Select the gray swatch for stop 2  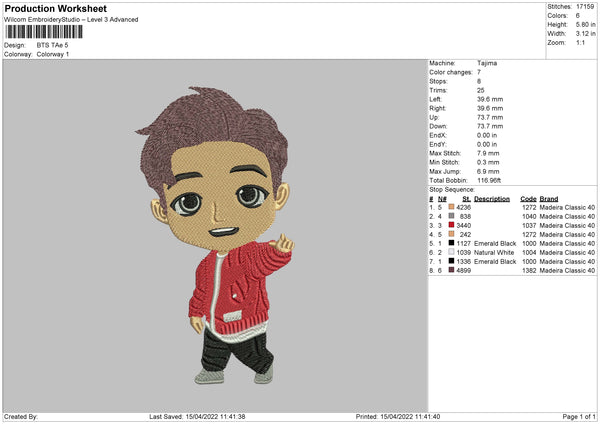point(451,216)
